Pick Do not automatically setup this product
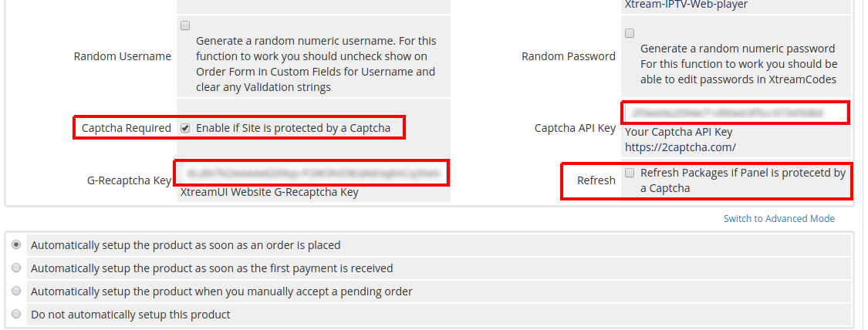The image size is (868, 330). click(17, 315)
